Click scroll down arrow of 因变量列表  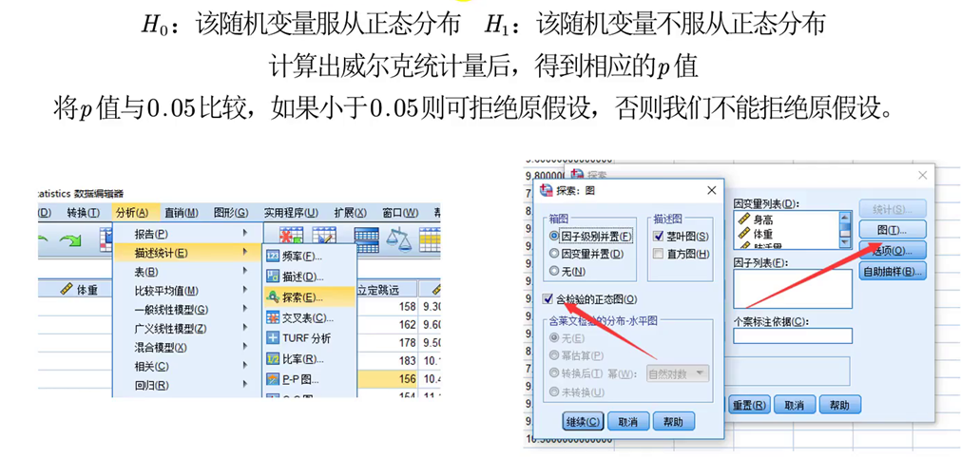tap(846, 242)
